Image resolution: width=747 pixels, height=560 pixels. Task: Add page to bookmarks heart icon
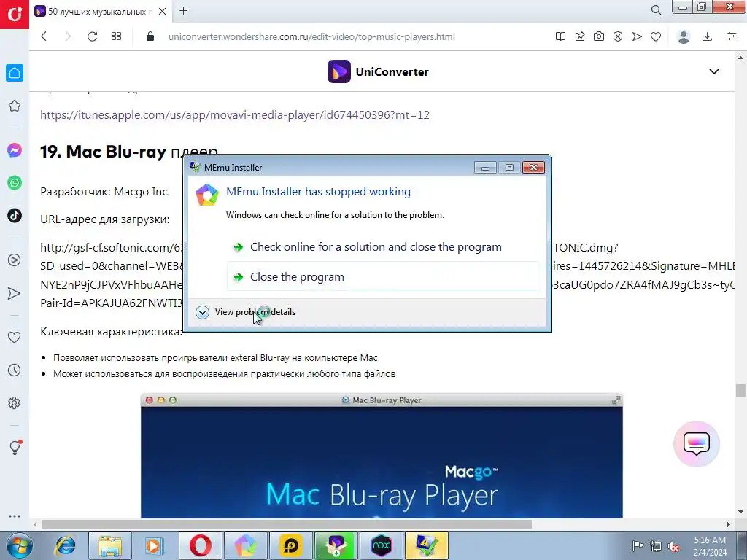pos(656,36)
